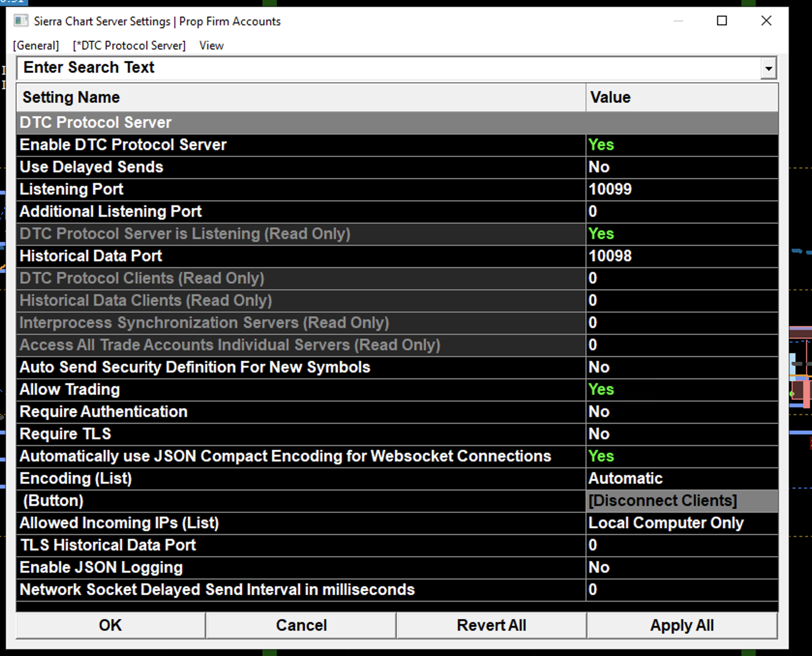Click the OK button
Screen dimensions: 812x656
coord(111,625)
